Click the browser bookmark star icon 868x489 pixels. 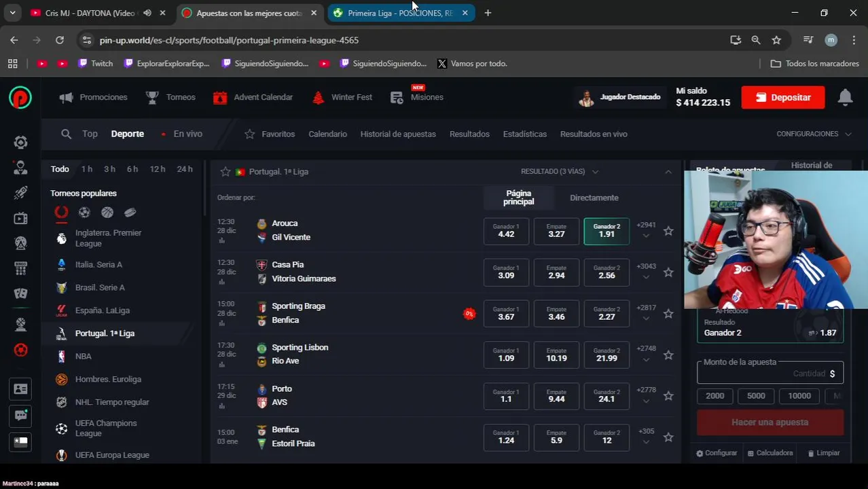tap(776, 40)
